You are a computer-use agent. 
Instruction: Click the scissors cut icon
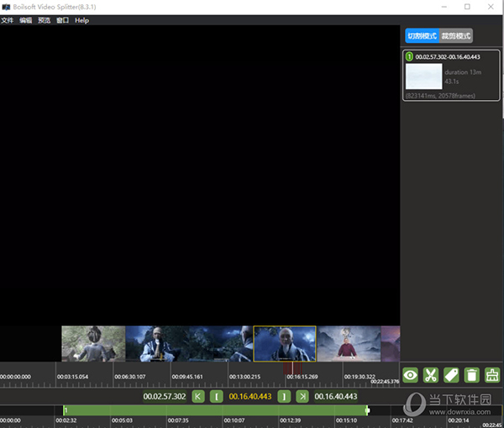[x=431, y=375]
